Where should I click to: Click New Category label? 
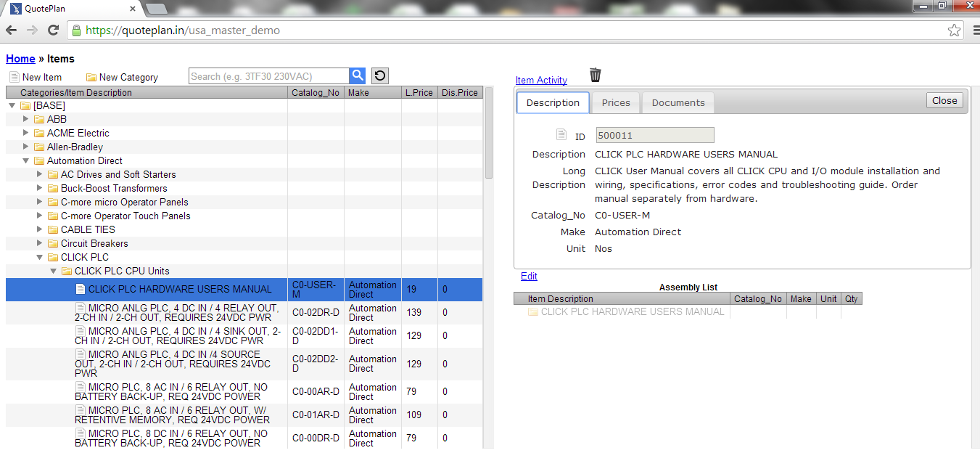pyautogui.click(x=128, y=77)
